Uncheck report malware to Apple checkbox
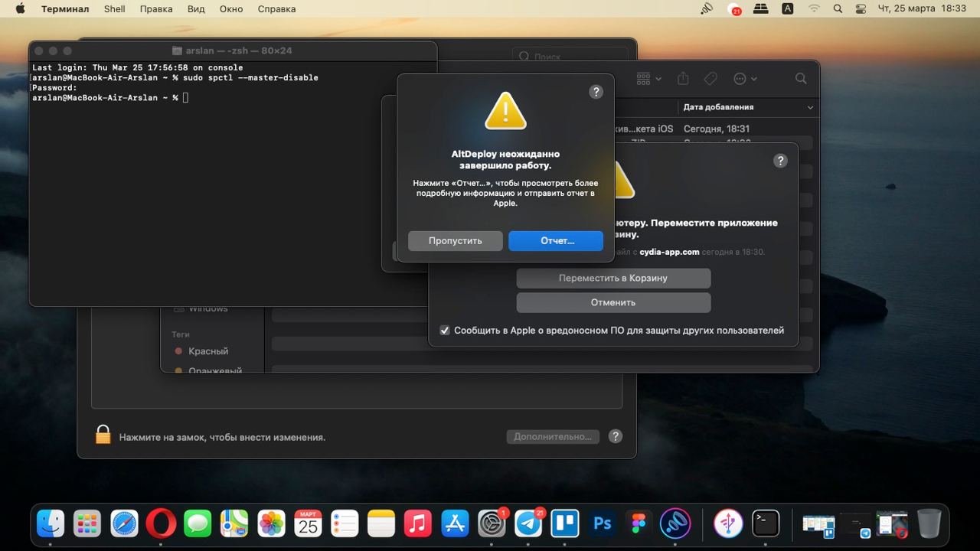Image resolution: width=980 pixels, height=551 pixels. click(444, 331)
